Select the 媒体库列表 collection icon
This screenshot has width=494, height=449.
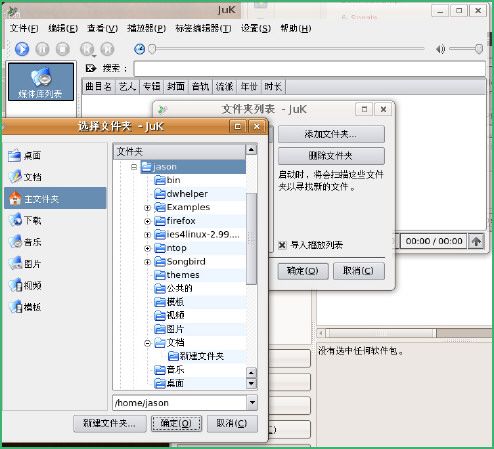[41, 82]
